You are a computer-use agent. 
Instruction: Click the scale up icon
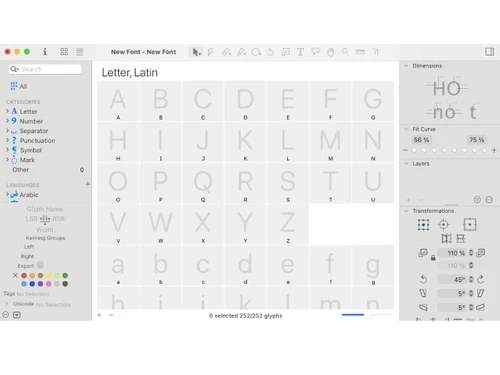point(481,253)
